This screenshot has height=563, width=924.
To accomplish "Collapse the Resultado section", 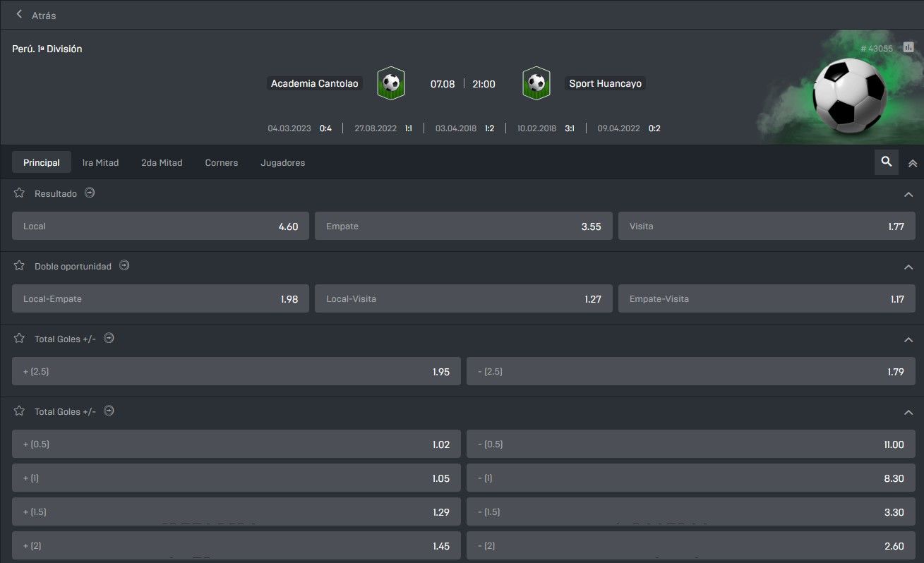I will click(908, 194).
